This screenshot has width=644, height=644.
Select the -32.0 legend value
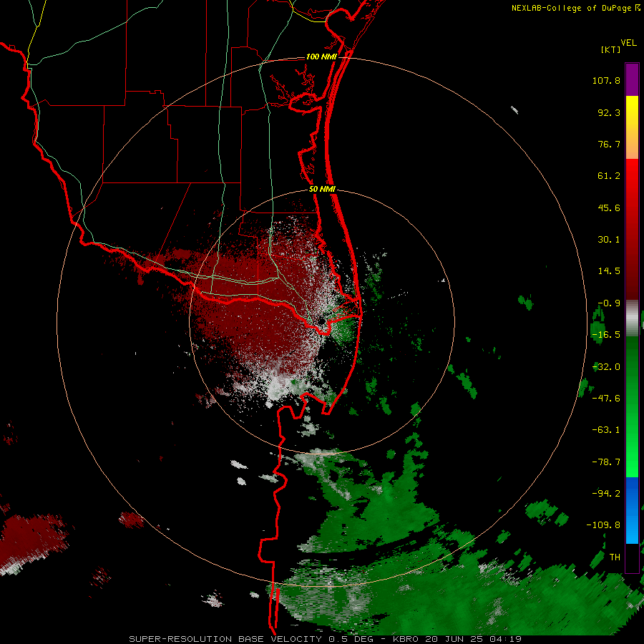[606, 367]
